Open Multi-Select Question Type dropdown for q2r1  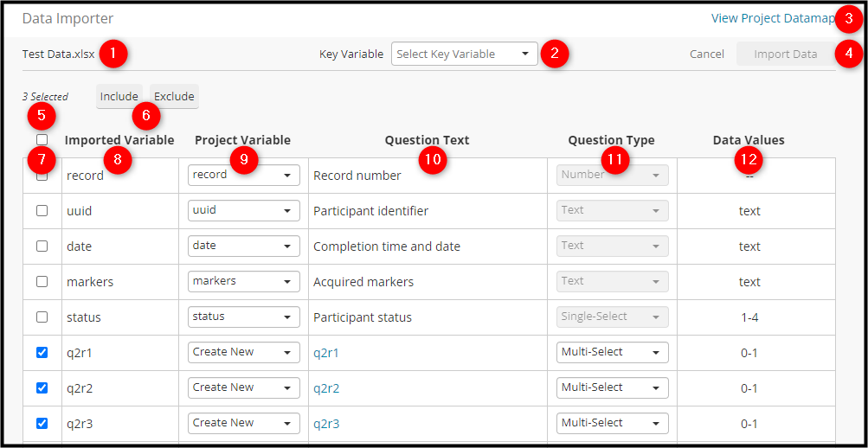(x=612, y=352)
